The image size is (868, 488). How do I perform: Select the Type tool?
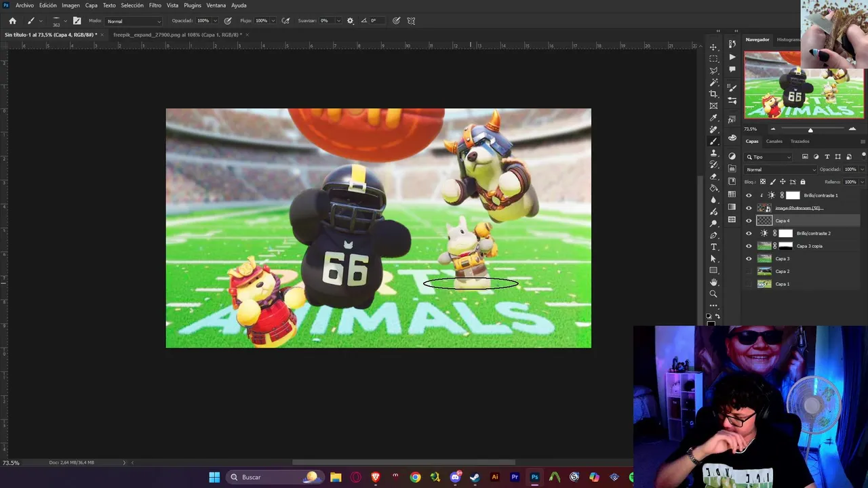tap(713, 247)
